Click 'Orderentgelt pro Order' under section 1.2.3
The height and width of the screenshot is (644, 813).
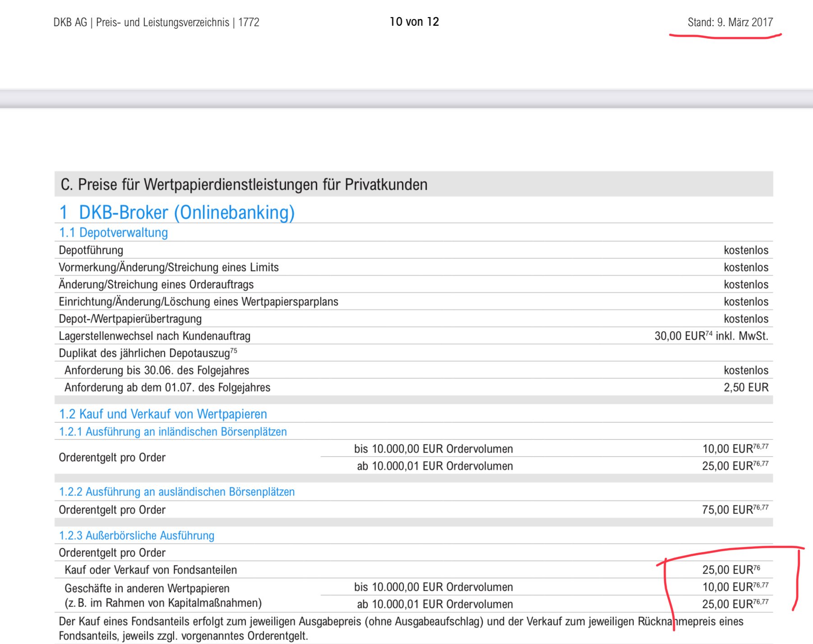[x=112, y=552]
